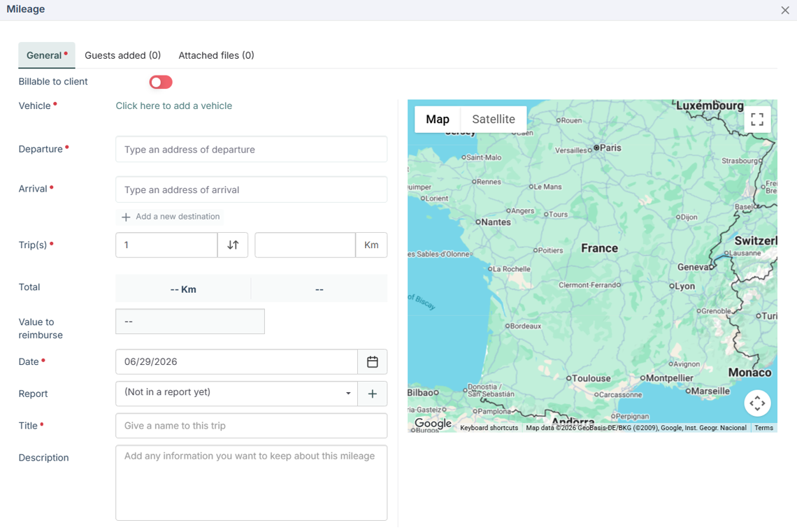
Task: Click the trips count field
Action: click(x=166, y=245)
